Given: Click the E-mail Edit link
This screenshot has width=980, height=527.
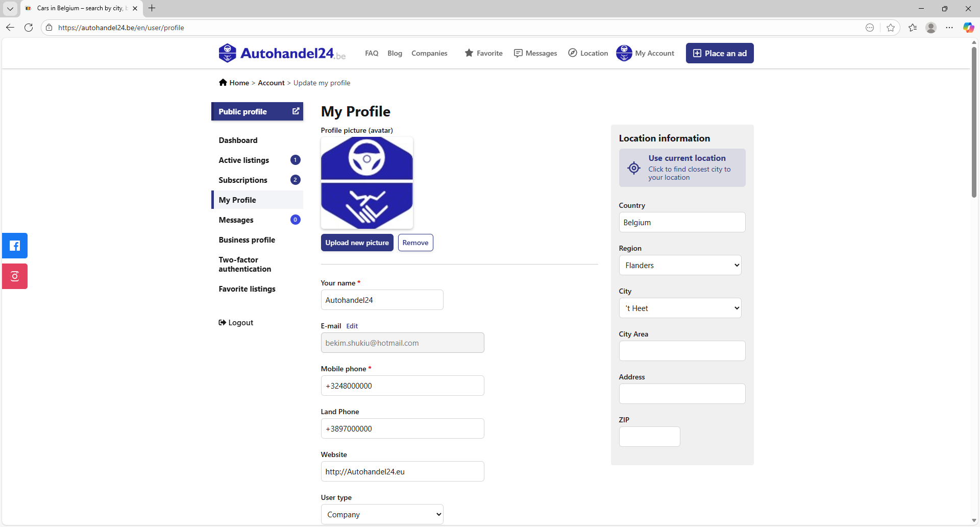Looking at the screenshot, I should click(x=352, y=326).
